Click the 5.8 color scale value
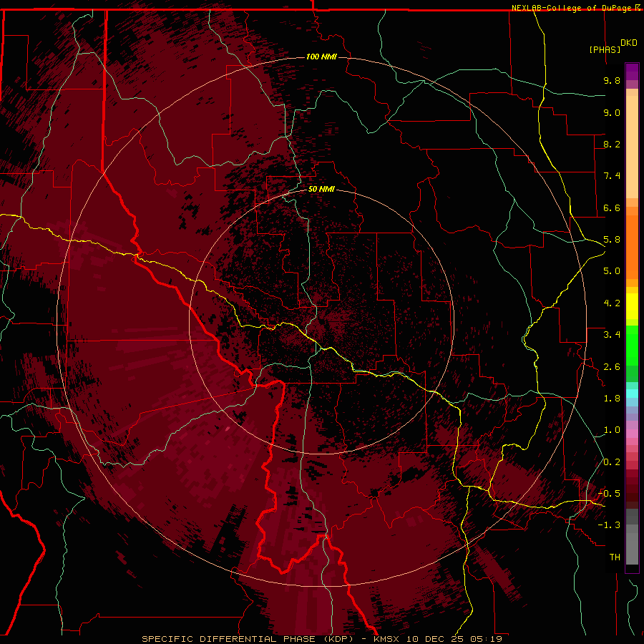 612,240
